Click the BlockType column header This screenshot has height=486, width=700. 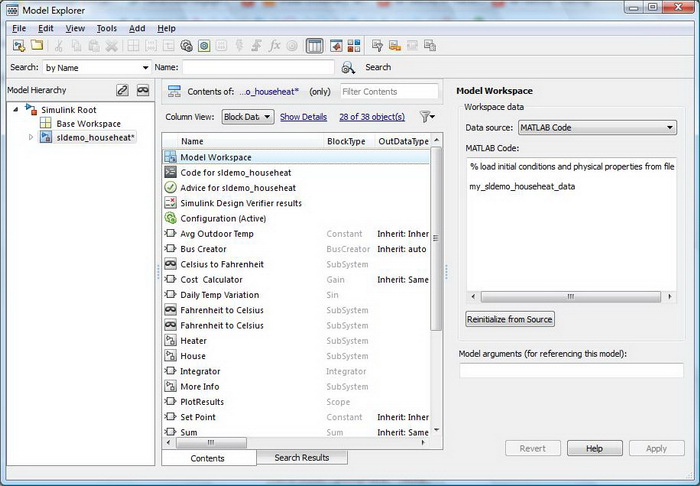(346, 141)
